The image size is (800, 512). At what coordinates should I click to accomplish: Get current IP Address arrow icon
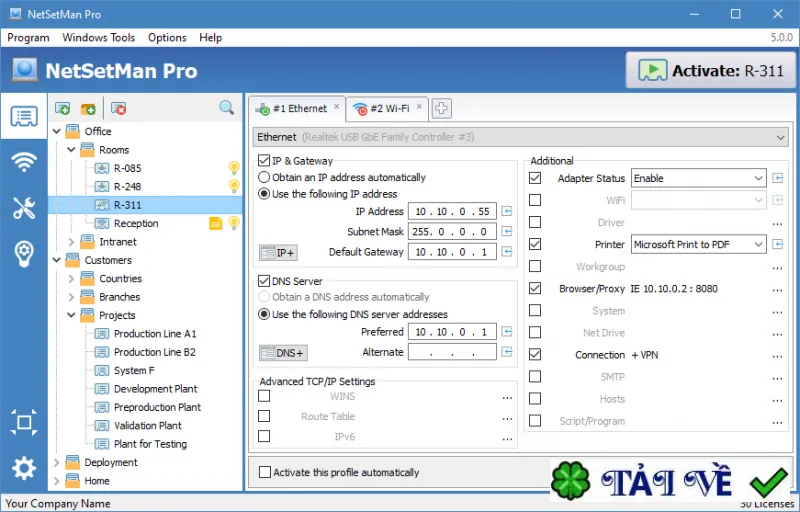(x=507, y=211)
